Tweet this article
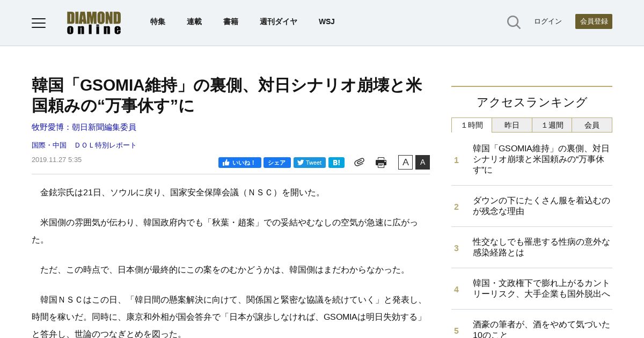The height and width of the screenshot is (338, 644). (x=310, y=163)
